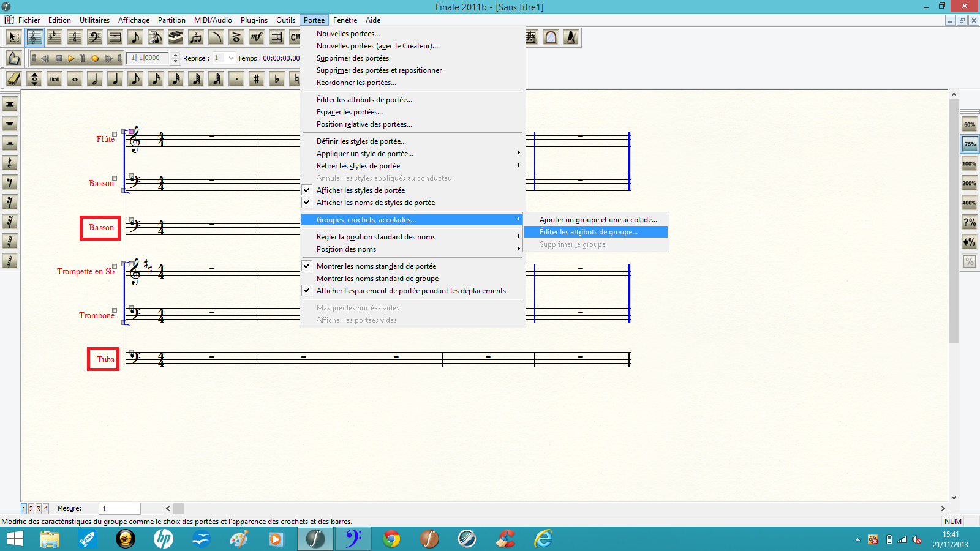This screenshot has height=551, width=980.
Task: Toggle 'Afficher l'espacement de portée pendant les déplacements'
Action: point(411,291)
